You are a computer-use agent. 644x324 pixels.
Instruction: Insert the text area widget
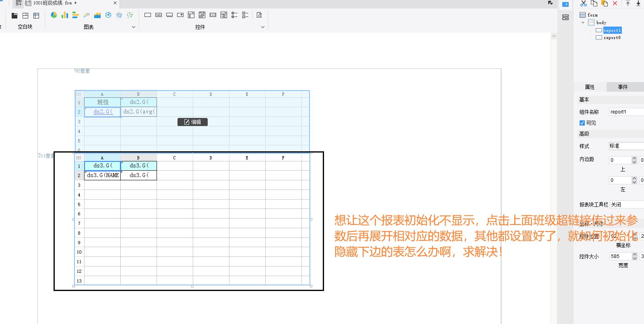pyautogui.click(x=224, y=15)
